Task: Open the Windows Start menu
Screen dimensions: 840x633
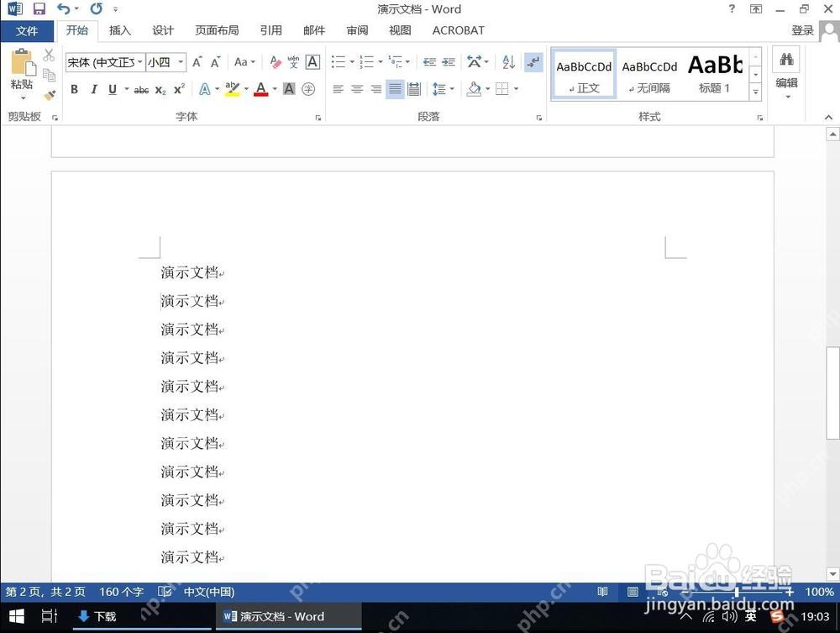Action: point(17,616)
